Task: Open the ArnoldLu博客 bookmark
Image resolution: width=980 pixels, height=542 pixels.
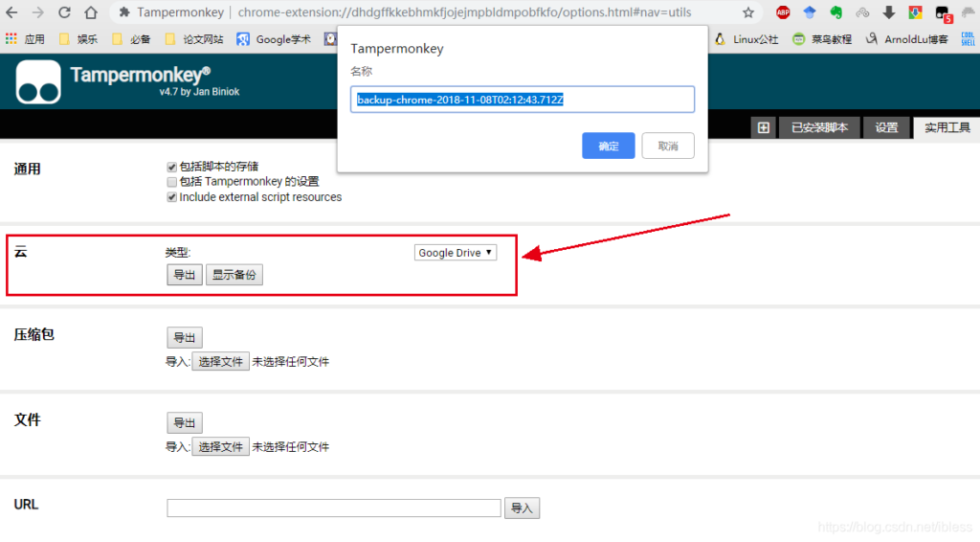Action: pyautogui.click(x=907, y=39)
